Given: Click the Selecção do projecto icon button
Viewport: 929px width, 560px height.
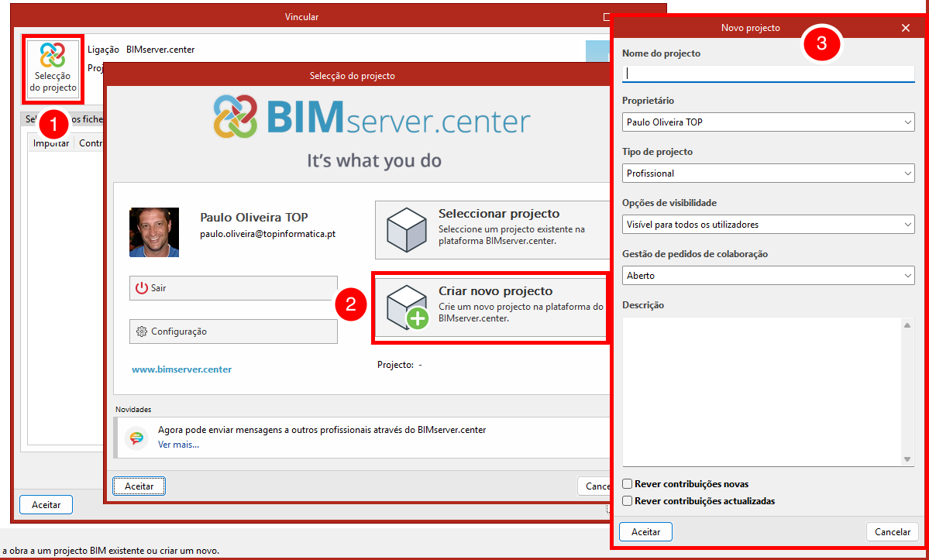Looking at the screenshot, I should click(x=53, y=67).
